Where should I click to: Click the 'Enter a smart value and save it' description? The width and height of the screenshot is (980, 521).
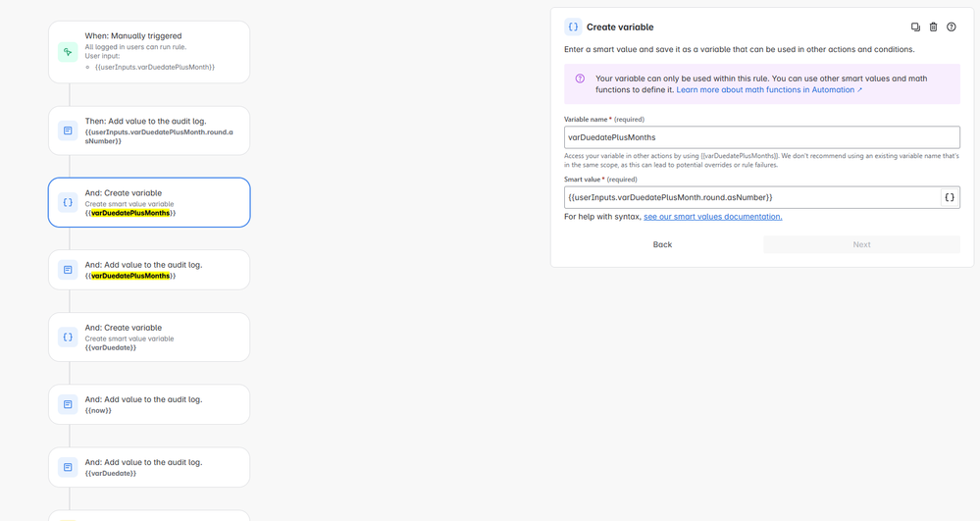tap(740, 49)
